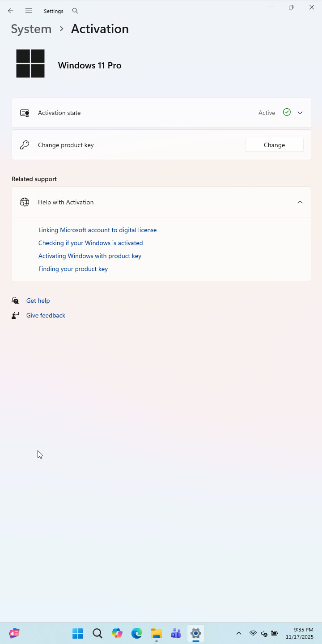Viewport: 322px width, 644px height.
Task: Open Finding your product key link
Action: (x=73, y=269)
